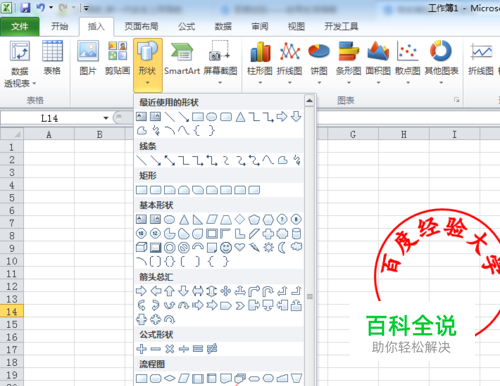Select the smiley face shape

(x=226, y=247)
